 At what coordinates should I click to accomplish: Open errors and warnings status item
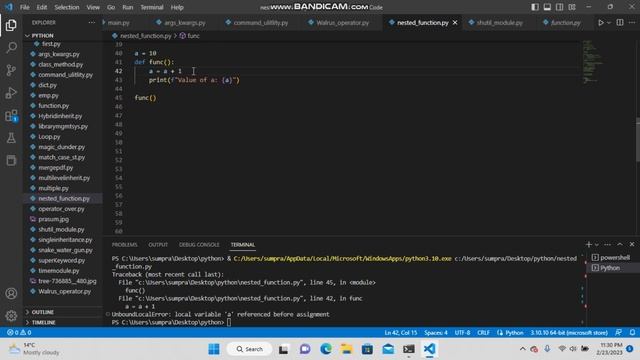click(x=19, y=333)
